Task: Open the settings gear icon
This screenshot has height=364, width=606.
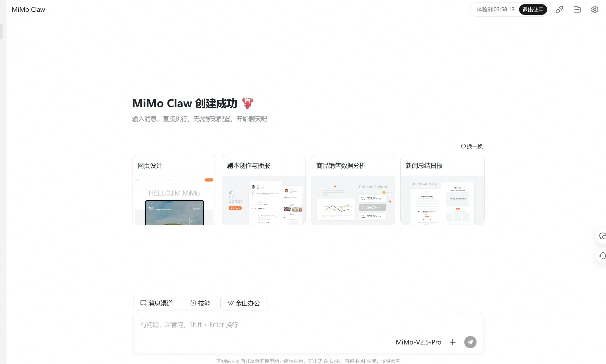Action: pos(594,10)
